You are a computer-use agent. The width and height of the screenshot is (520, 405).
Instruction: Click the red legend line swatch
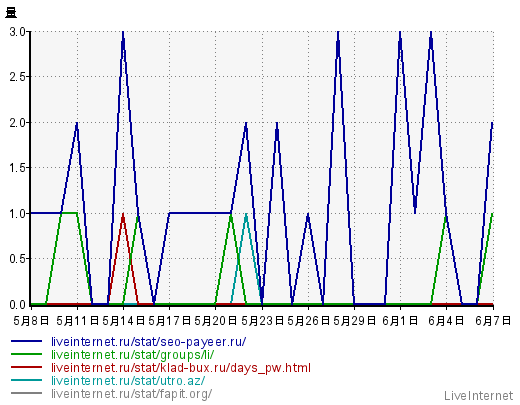click(27, 367)
